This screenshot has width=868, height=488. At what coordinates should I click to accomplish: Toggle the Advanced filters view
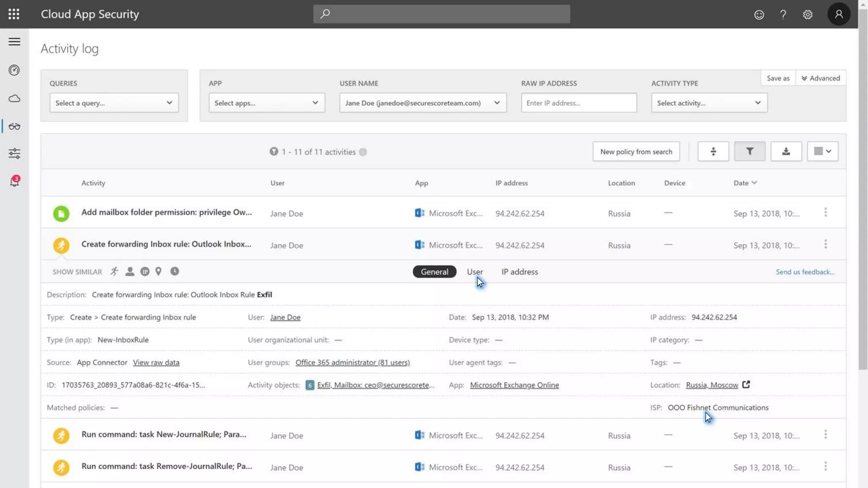click(x=821, y=78)
